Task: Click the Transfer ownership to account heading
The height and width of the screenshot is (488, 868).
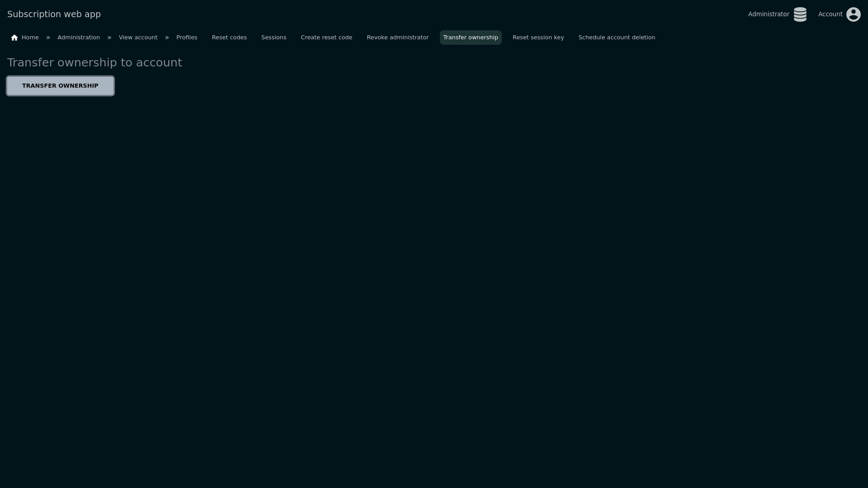Action: click(x=94, y=62)
